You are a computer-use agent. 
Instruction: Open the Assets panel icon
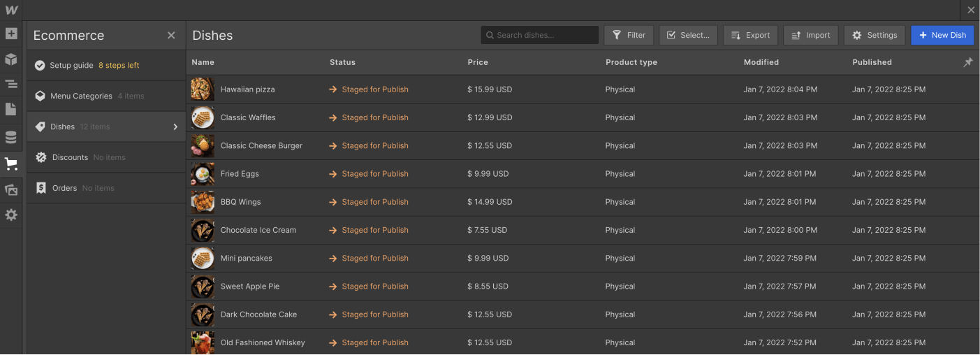(11, 189)
